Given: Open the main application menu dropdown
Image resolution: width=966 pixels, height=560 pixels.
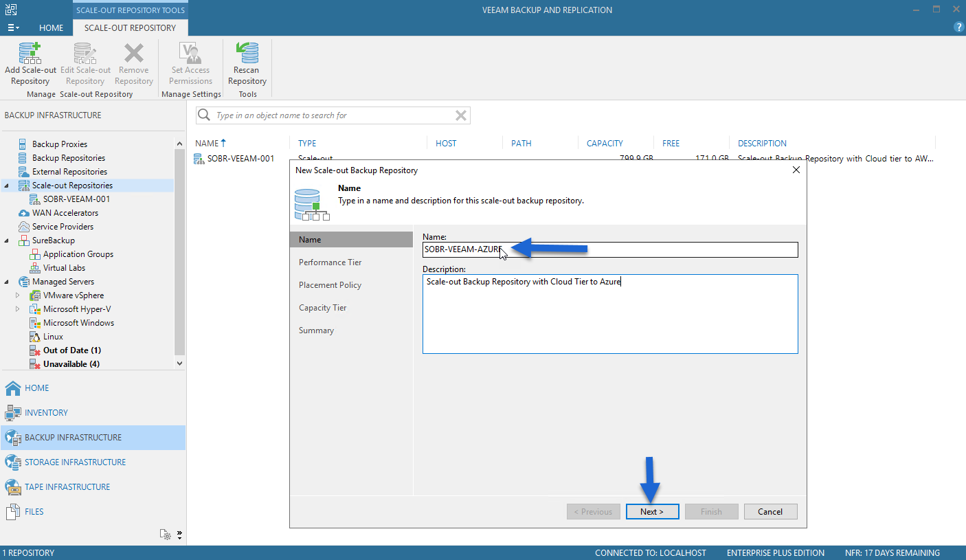Looking at the screenshot, I should click(13, 27).
